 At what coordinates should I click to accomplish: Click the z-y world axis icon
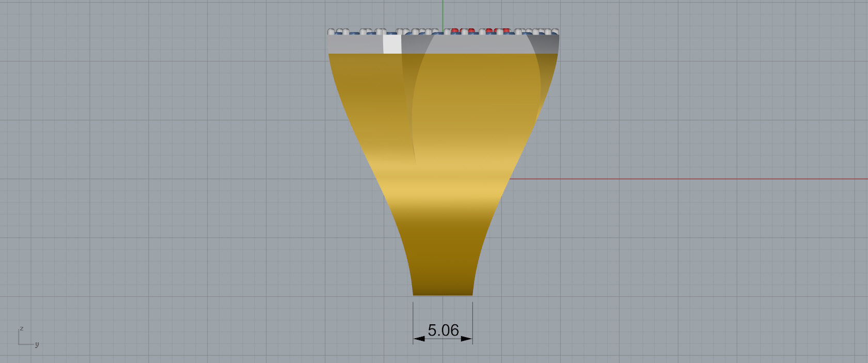[28, 337]
